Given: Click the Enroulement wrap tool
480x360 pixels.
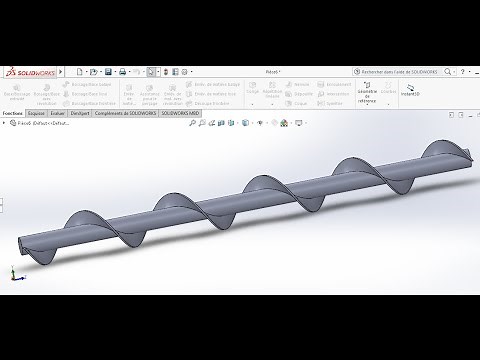Looking at the screenshot, I should click(x=334, y=84).
